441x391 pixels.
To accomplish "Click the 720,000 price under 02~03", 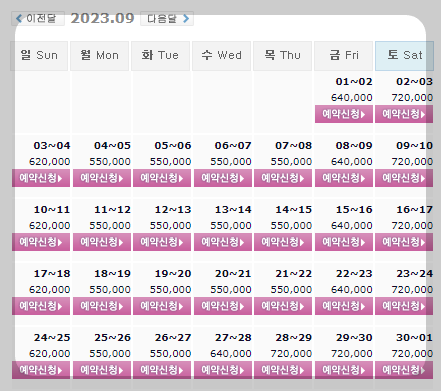I will [412, 98].
